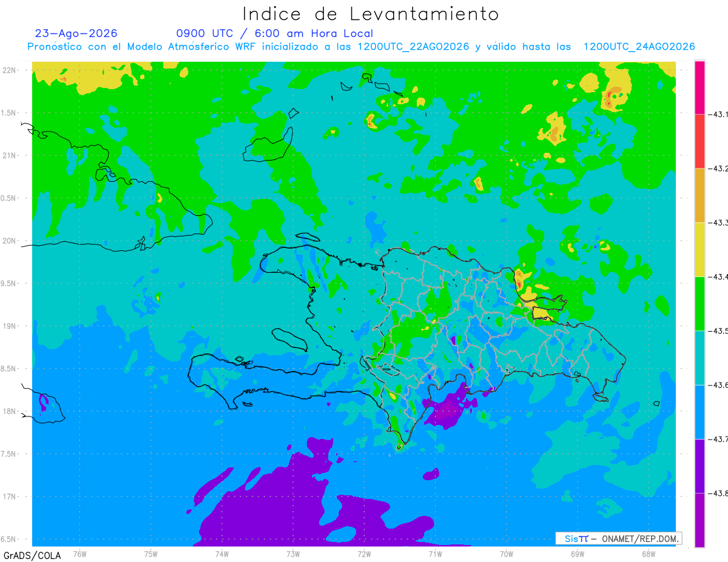Click legend value "-43.6"
Viewport: 728px width, 562px height.
point(718,385)
